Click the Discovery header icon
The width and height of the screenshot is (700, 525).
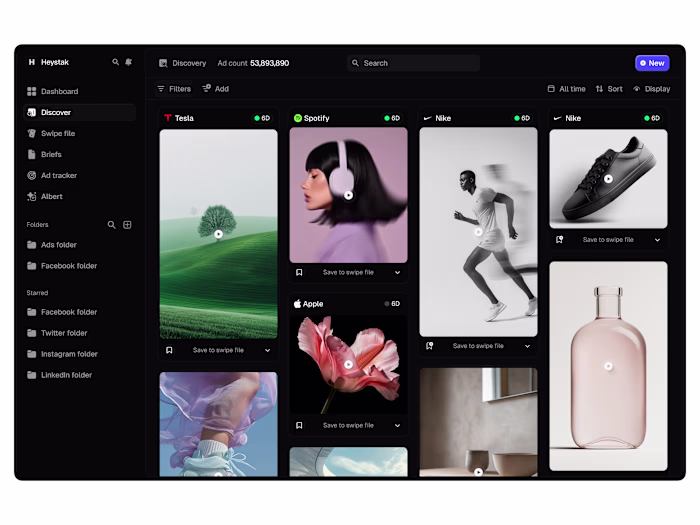(163, 63)
